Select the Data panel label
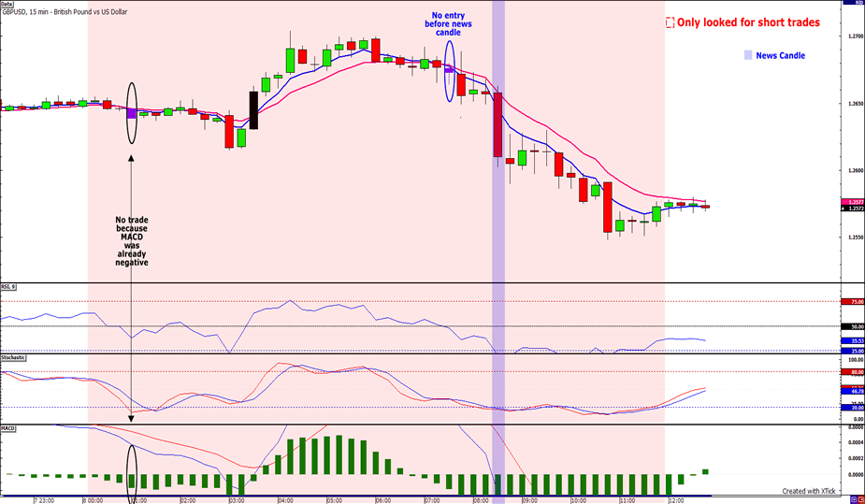The width and height of the screenshot is (865, 504). pos(7,4)
